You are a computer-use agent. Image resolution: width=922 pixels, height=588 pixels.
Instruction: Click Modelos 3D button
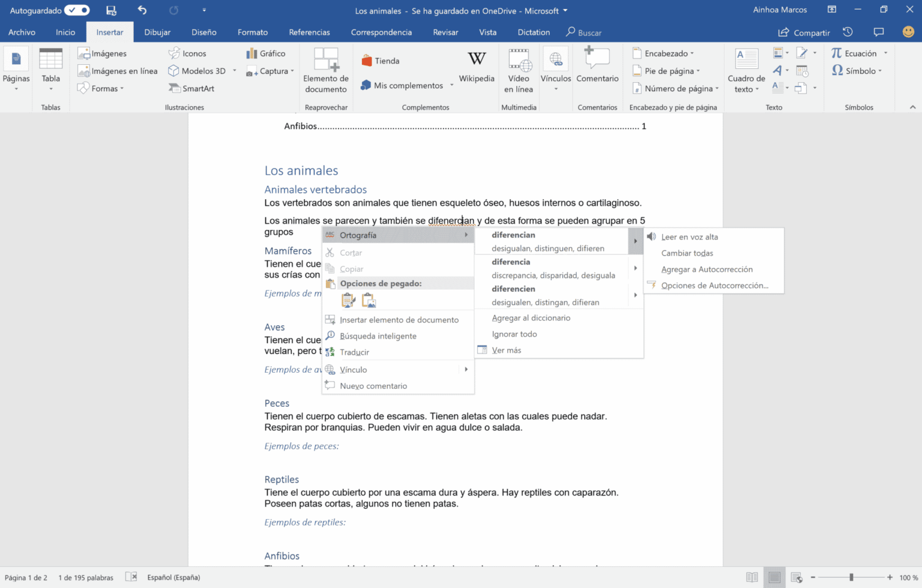(198, 71)
